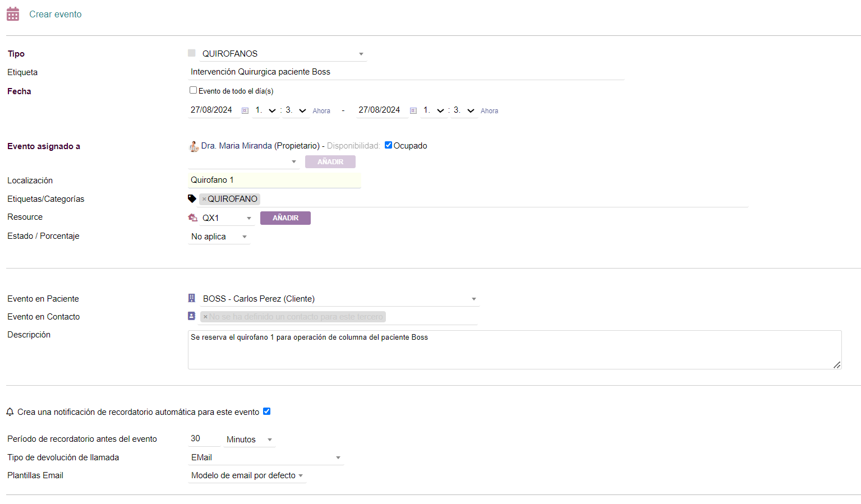Click the reminder bell icon
Screen dimensions: 861x504
(x=10, y=412)
